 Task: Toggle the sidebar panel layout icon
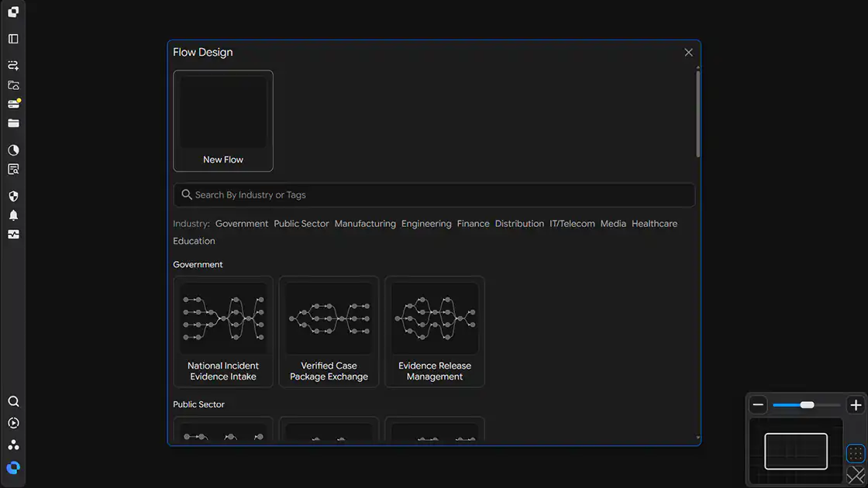click(x=13, y=39)
